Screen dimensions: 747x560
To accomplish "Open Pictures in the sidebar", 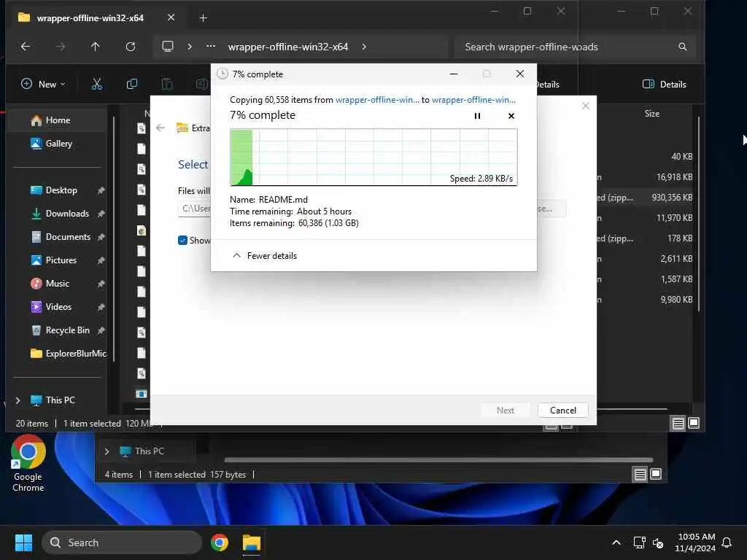I will [x=53, y=260].
